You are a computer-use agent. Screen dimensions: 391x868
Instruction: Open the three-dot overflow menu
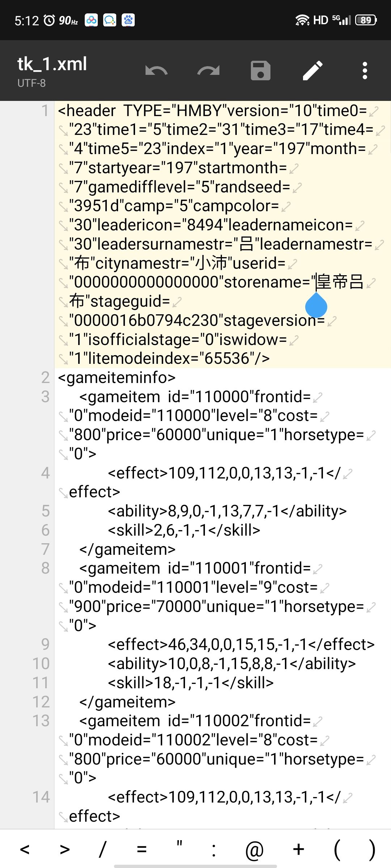pyautogui.click(x=365, y=71)
